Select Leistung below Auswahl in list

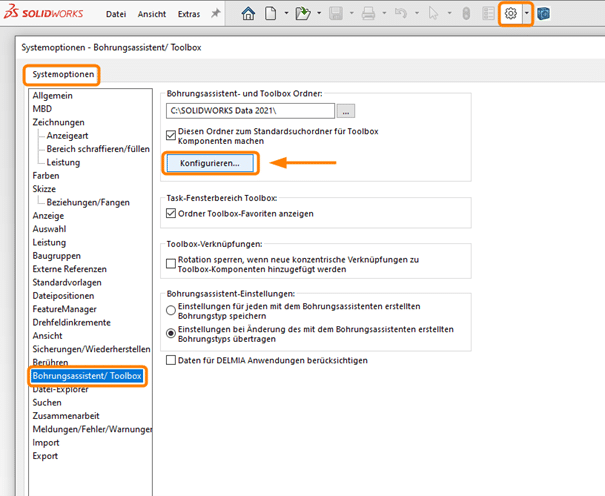[49, 243]
